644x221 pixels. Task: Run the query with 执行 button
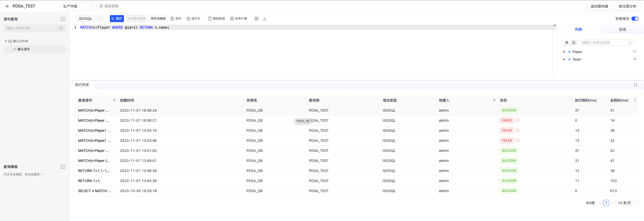(x=117, y=19)
